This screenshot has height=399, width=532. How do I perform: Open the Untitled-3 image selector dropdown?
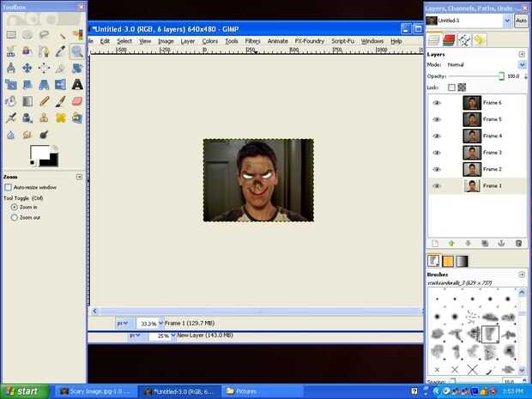pyautogui.click(x=507, y=21)
